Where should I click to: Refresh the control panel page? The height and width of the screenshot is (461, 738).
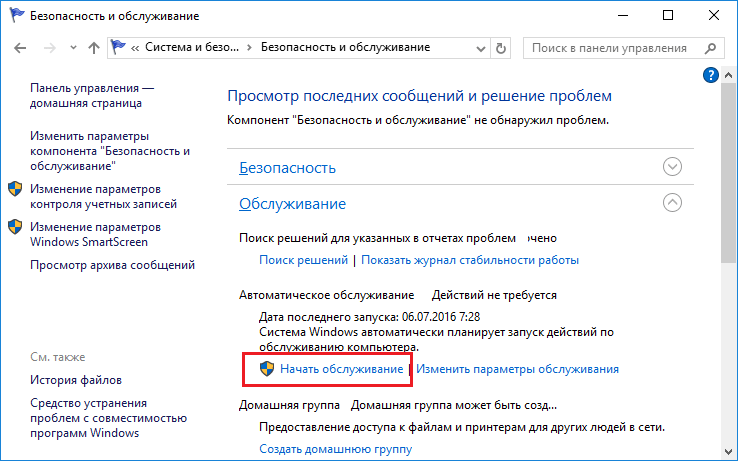tap(501, 48)
